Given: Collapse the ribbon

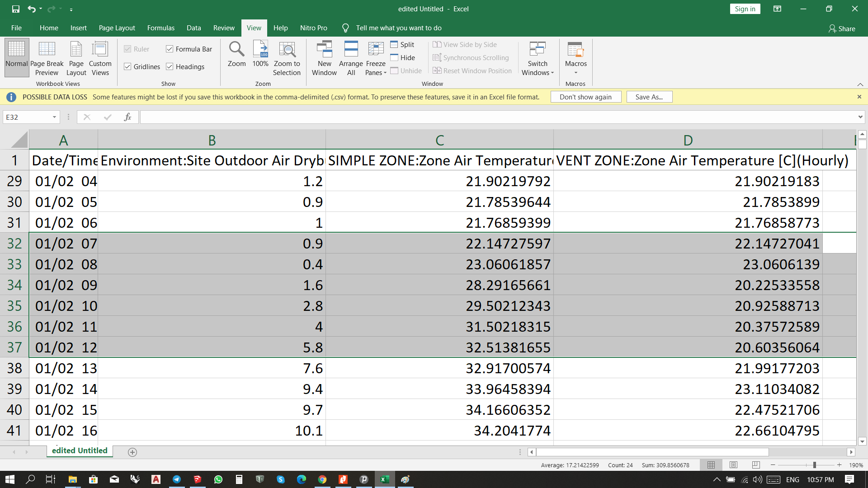Looking at the screenshot, I should [x=860, y=84].
